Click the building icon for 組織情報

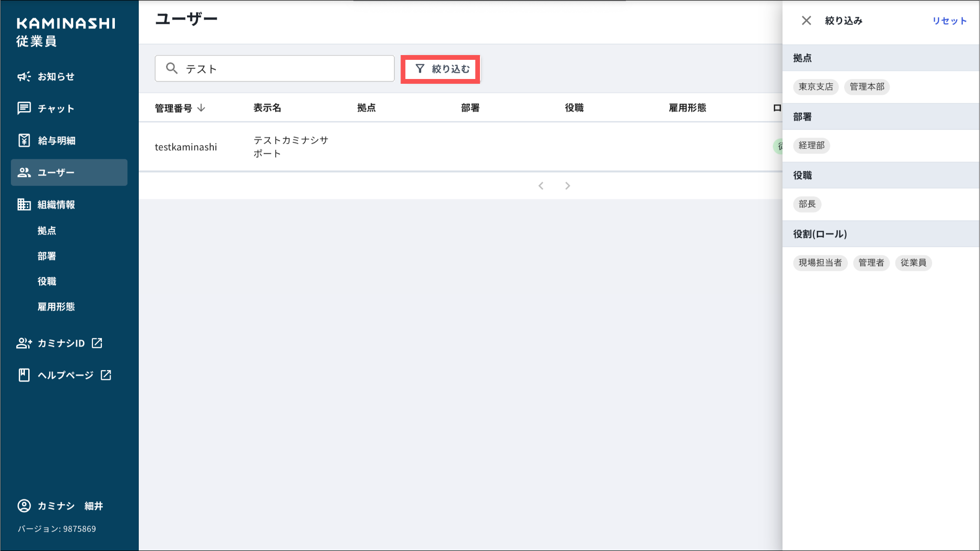(24, 204)
